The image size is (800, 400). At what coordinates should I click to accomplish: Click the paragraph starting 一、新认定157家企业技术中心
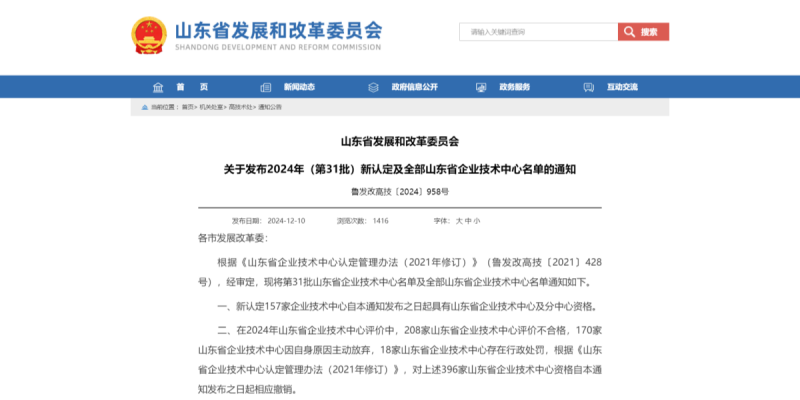(407, 307)
